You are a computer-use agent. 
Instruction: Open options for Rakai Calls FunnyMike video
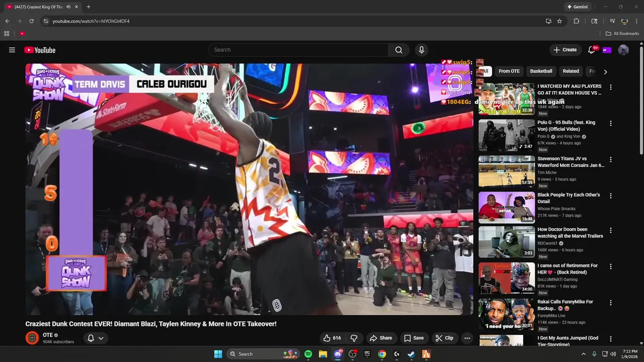coord(611,303)
